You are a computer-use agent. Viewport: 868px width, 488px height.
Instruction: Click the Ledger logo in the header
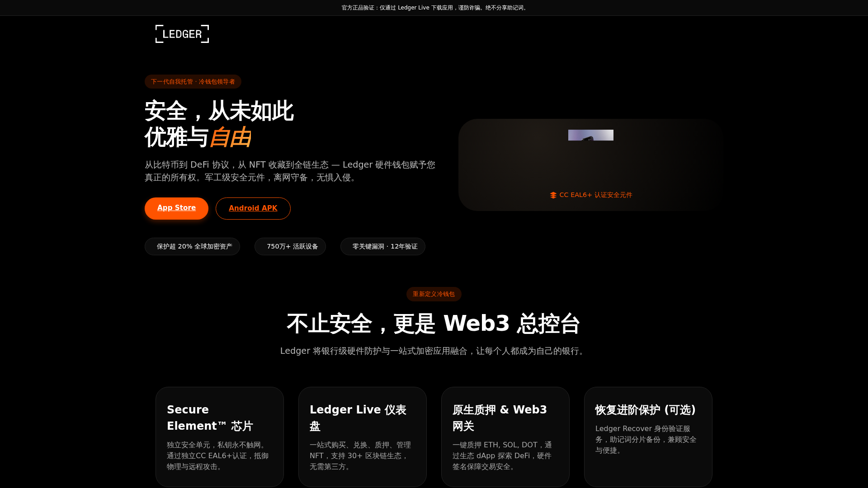click(182, 34)
